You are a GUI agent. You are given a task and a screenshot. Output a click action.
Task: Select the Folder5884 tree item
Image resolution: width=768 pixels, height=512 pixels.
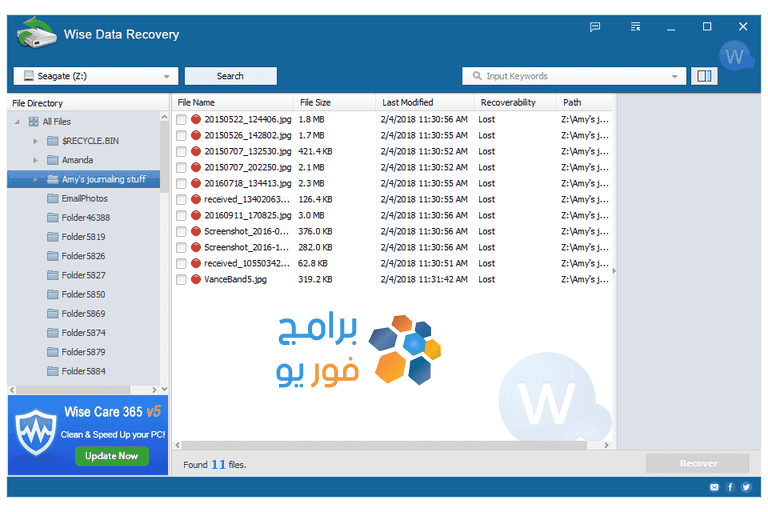pyautogui.click(x=83, y=371)
